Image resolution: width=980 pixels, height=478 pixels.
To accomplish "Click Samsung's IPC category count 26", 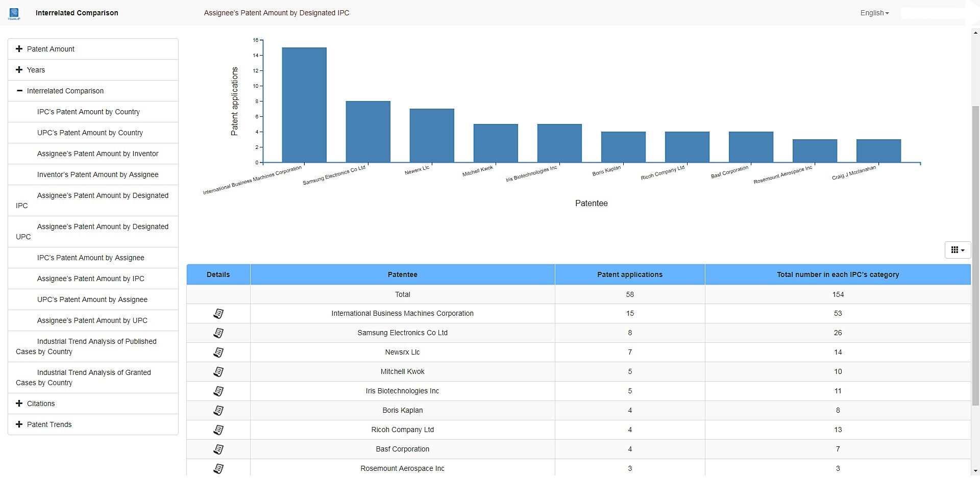I will pos(838,333).
